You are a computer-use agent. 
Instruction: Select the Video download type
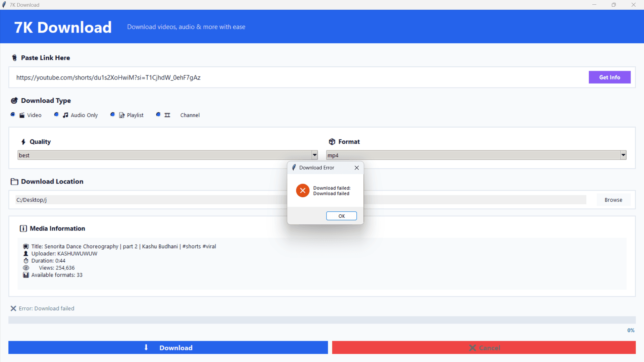(13, 115)
